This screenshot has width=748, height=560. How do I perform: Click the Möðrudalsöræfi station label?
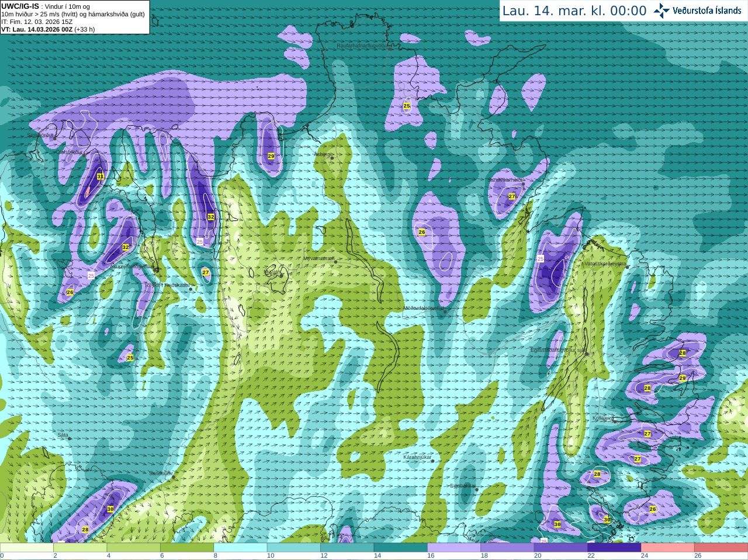point(424,308)
